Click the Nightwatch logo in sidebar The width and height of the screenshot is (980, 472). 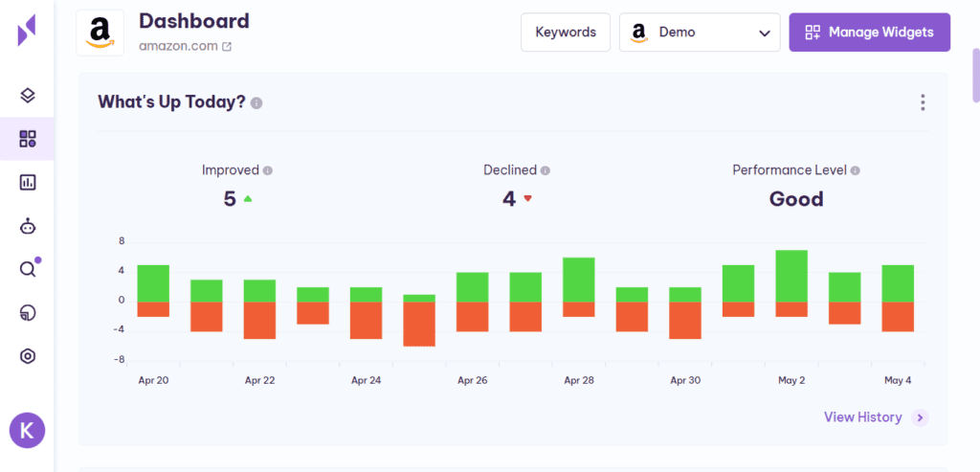(x=27, y=31)
